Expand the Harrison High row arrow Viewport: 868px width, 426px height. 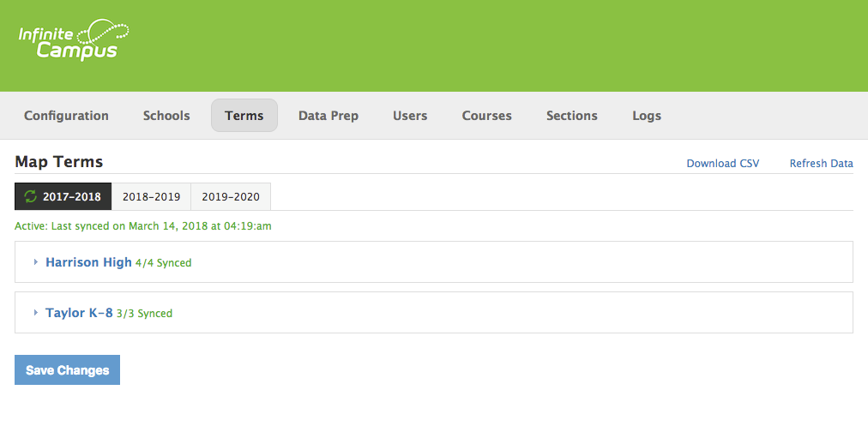click(x=36, y=262)
